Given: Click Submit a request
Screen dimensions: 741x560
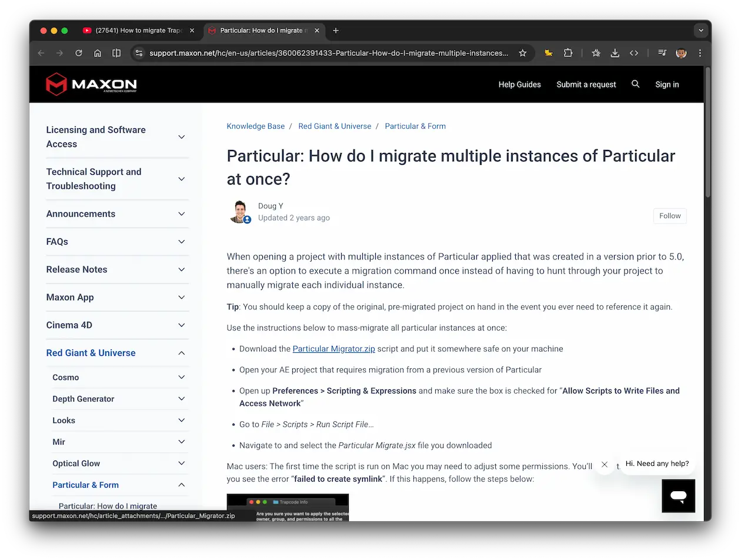Looking at the screenshot, I should [x=586, y=85].
